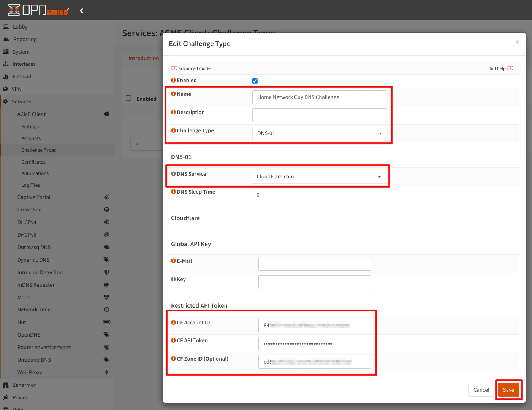Click the ACME Client gear icon

click(x=107, y=114)
